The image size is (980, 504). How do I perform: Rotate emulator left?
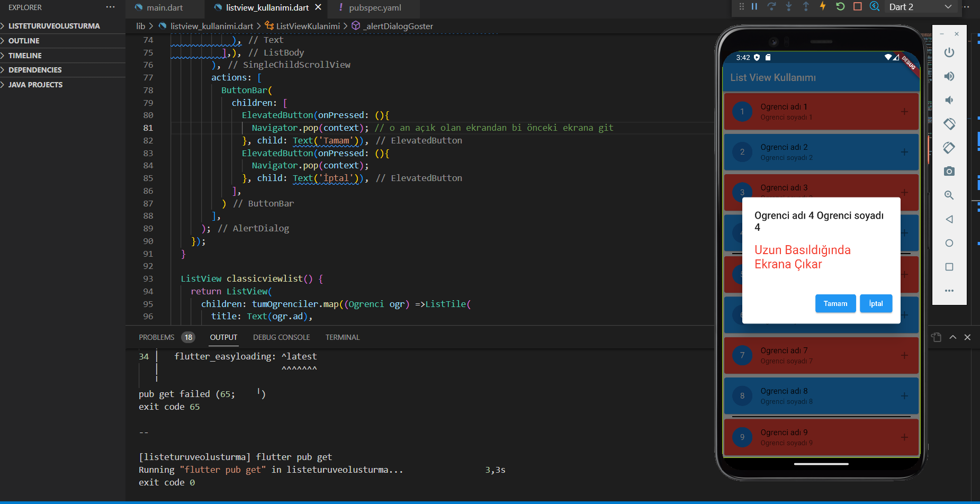pyautogui.click(x=949, y=124)
